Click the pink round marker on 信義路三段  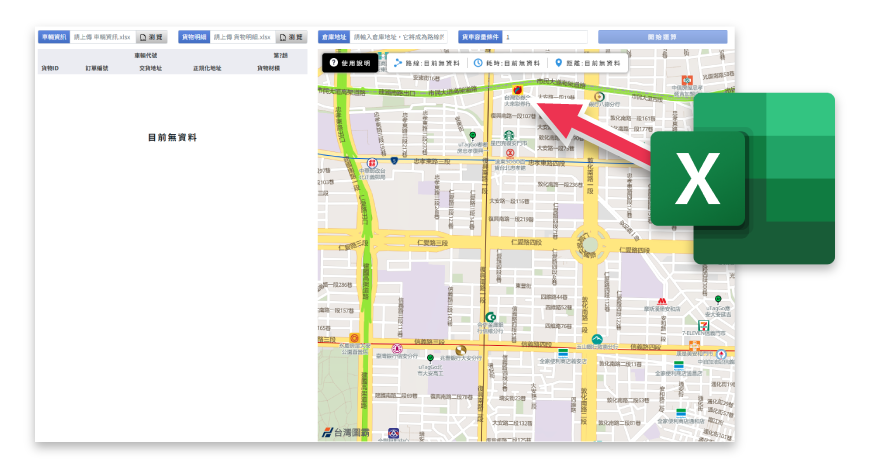[x=397, y=348]
